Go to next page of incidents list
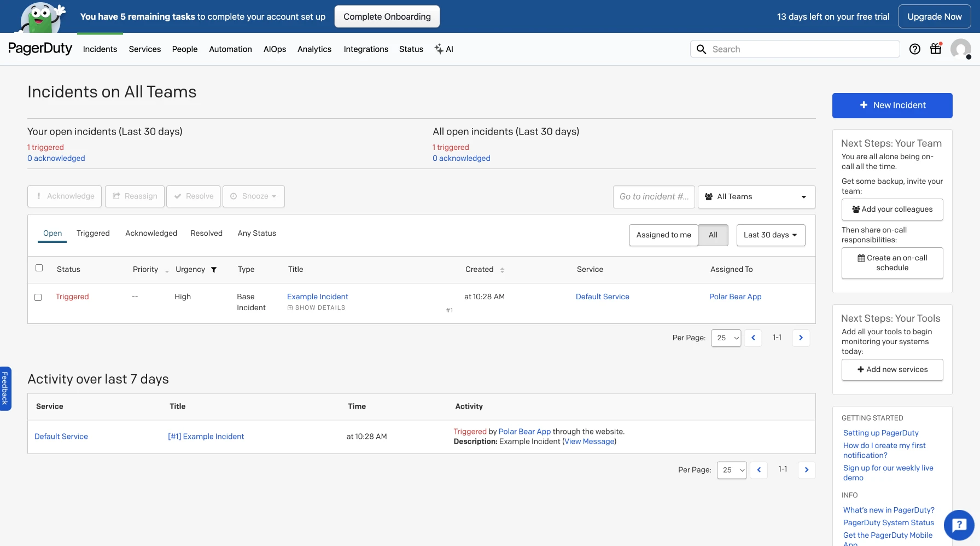 click(x=801, y=338)
